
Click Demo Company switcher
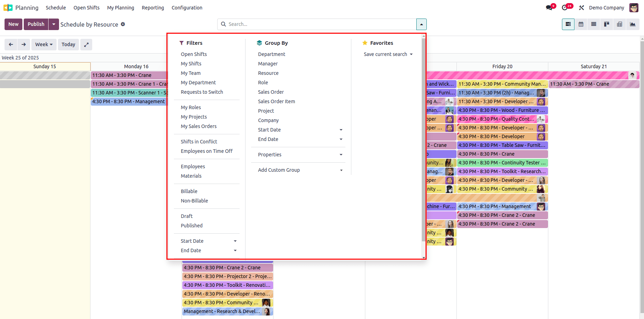pyautogui.click(x=607, y=8)
